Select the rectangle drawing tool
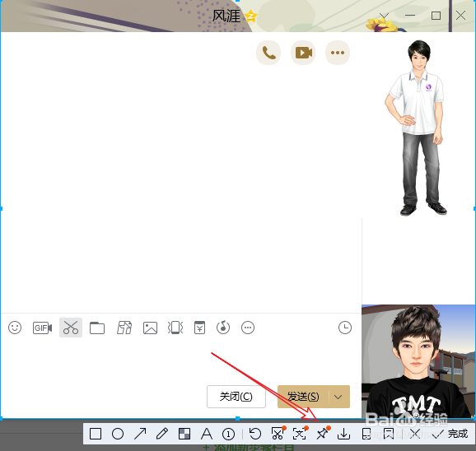Screen dimensions: 476x451 (x=96, y=434)
